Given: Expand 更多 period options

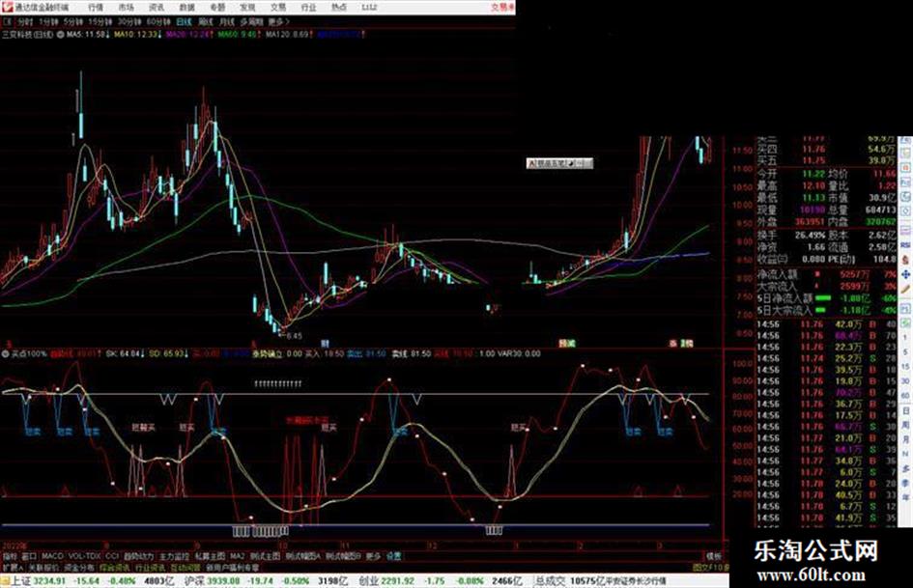Looking at the screenshot, I should coord(278,22).
